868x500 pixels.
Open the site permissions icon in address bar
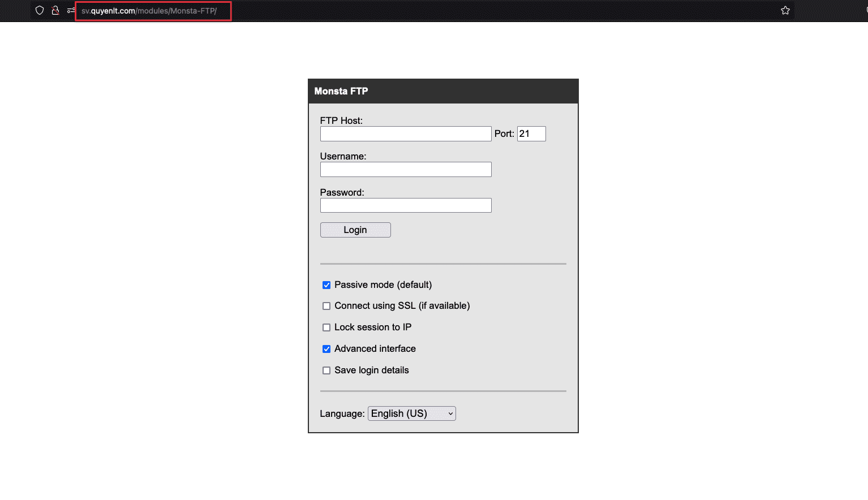(71, 10)
